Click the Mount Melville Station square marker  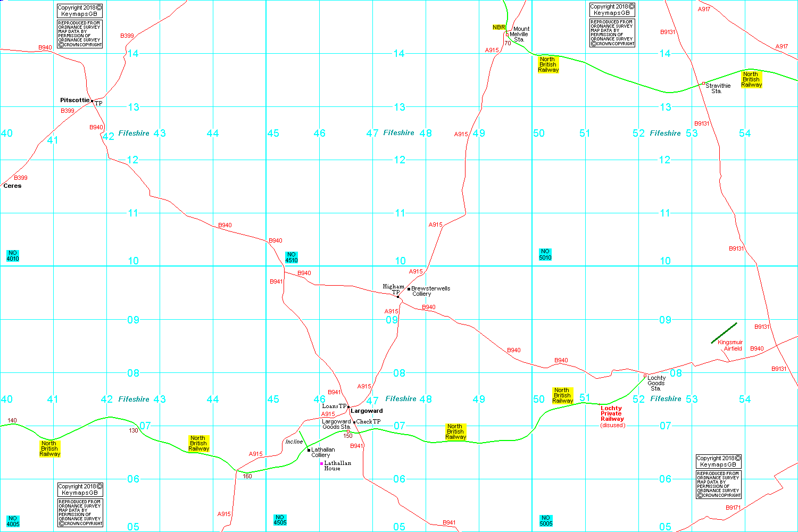point(507,35)
